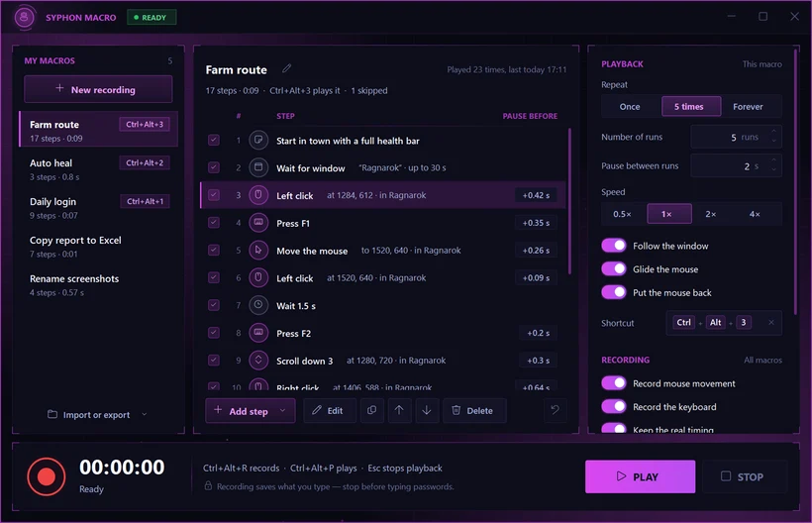The height and width of the screenshot is (523, 812).
Task: Turn off Follow the window switch
Action: coord(614,246)
